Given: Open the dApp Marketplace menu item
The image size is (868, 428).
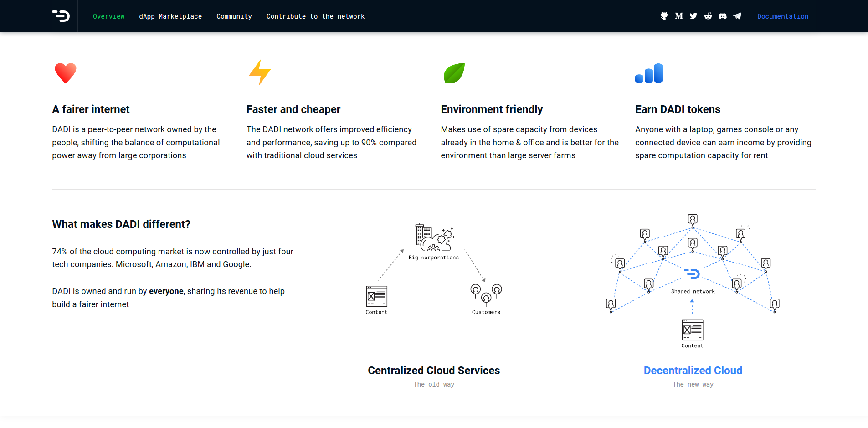Looking at the screenshot, I should click(x=170, y=16).
